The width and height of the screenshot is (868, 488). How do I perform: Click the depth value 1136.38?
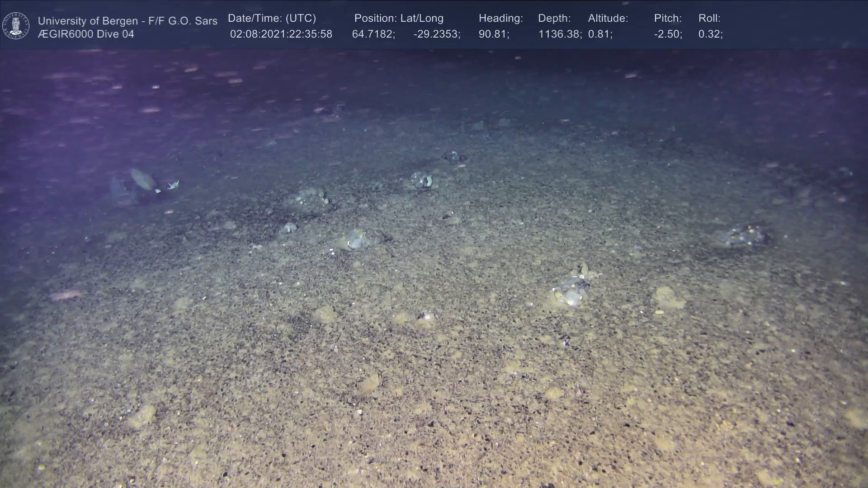[x=560, y=34]
